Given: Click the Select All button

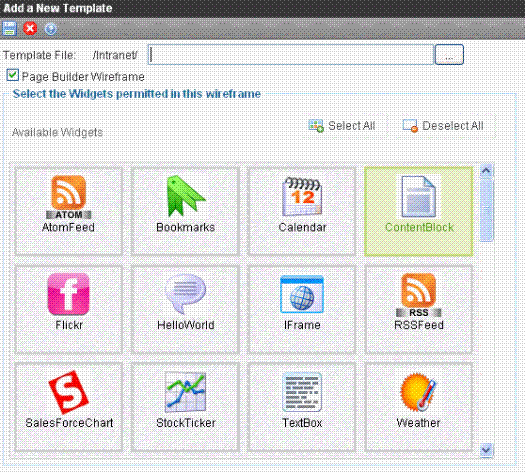Looking at the screenshot, I should (x=342, y=126).
